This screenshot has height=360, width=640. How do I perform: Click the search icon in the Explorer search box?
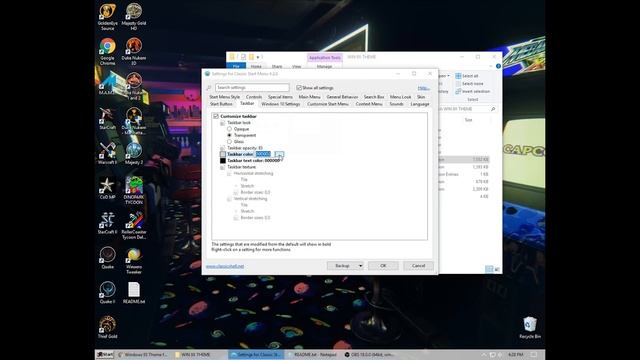493,109
